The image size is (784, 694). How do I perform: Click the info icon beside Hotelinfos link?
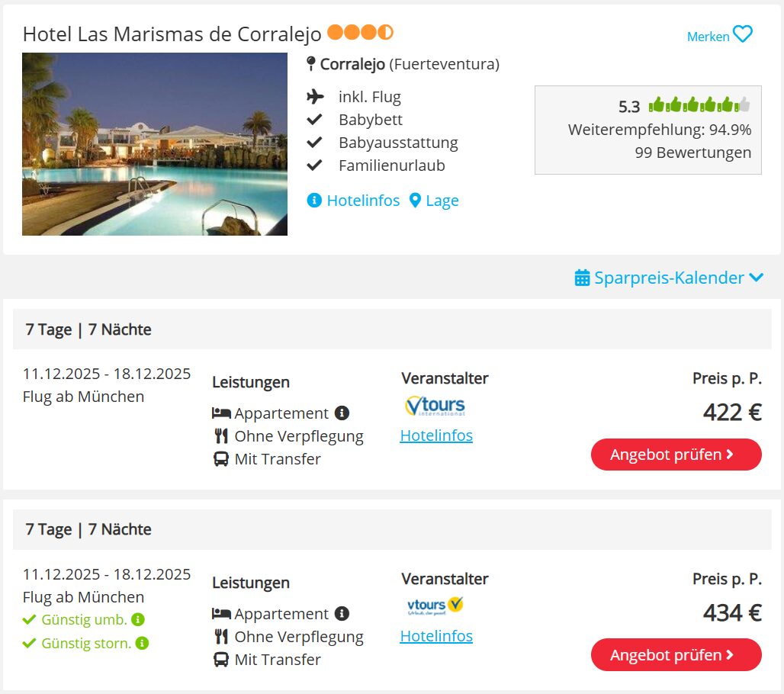click(x=314, y=201)
